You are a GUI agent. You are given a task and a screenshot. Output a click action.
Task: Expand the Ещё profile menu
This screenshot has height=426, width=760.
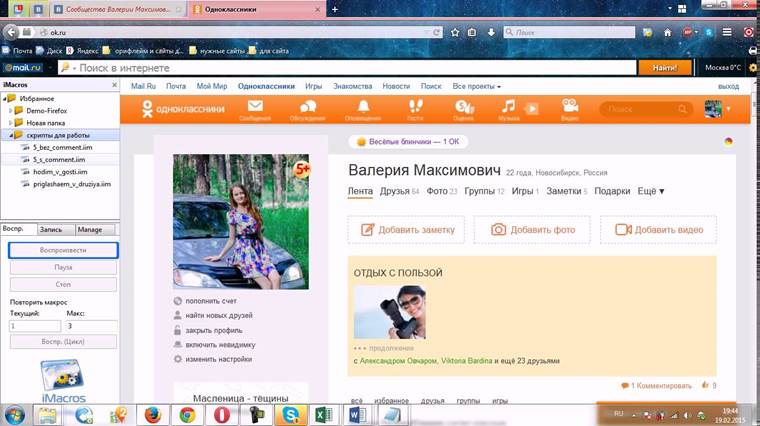[x=650, y=191]
